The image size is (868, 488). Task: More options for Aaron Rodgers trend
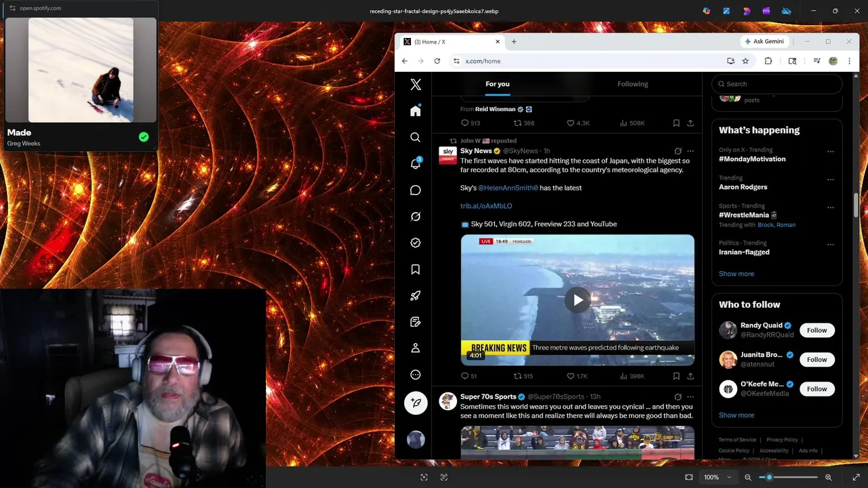click(831, 180)
